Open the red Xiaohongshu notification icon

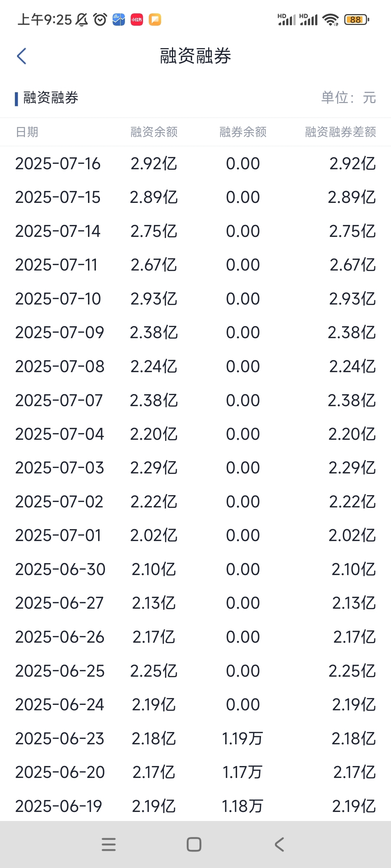coord(137,20)
